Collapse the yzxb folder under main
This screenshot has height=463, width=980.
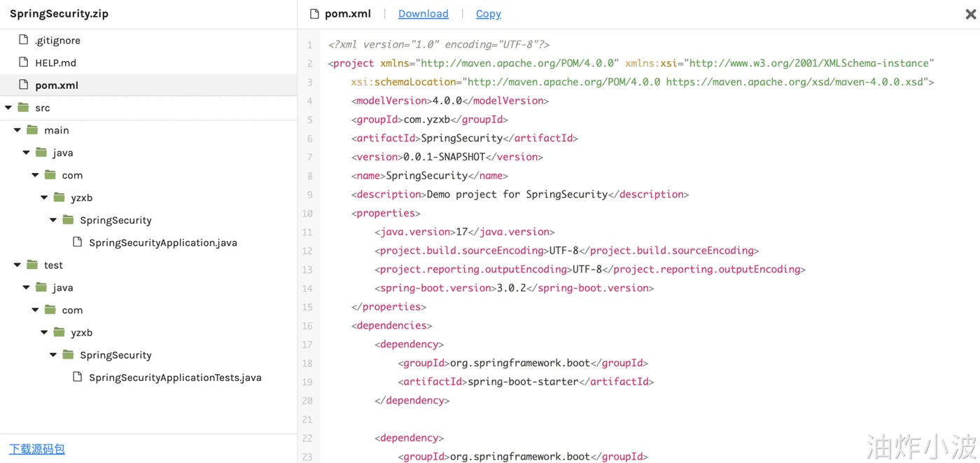pos(44,198)
